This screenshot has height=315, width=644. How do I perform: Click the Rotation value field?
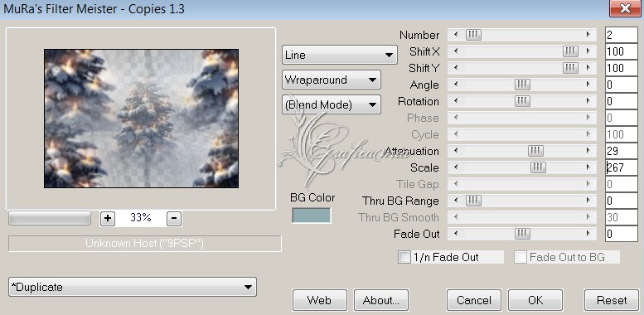click(x=622, y=101)
